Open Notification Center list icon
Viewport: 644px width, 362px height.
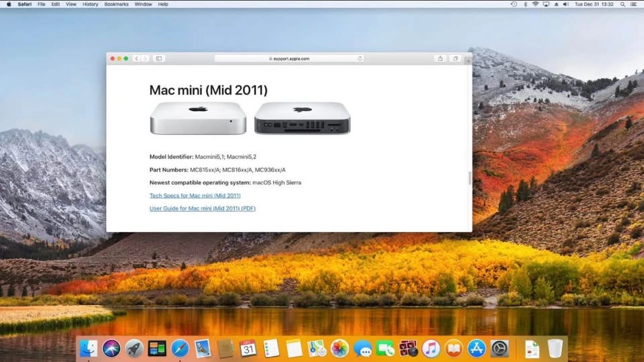(634, 4)
